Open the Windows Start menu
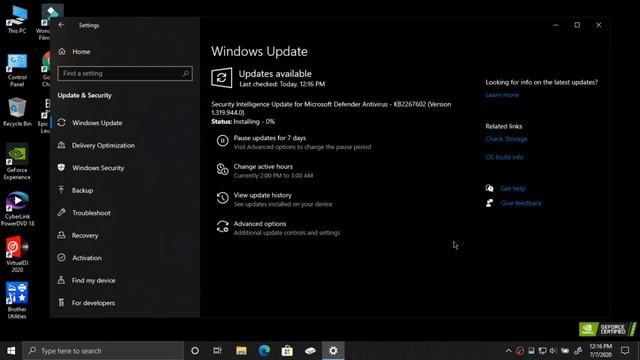Viewport: 640px width, 360px height. [x=11, y=351]
